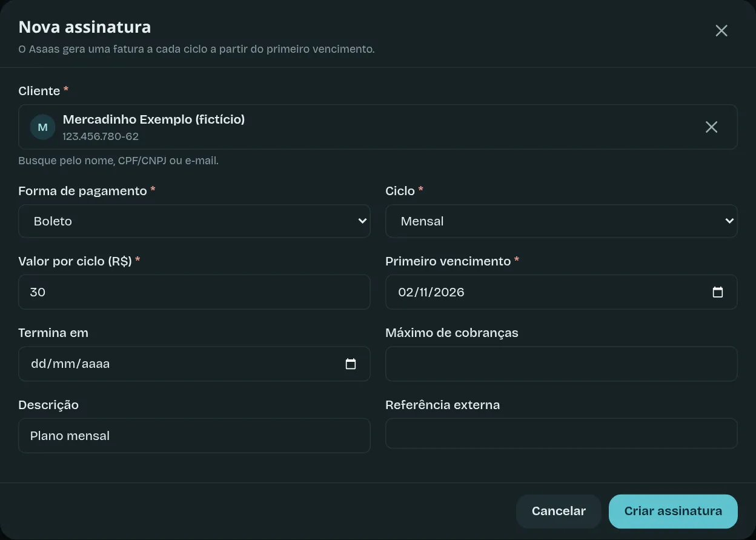Edit the Valor por ciclo field
The width and height of the screenshot is (756, 540).
click(x=194, y=292)
